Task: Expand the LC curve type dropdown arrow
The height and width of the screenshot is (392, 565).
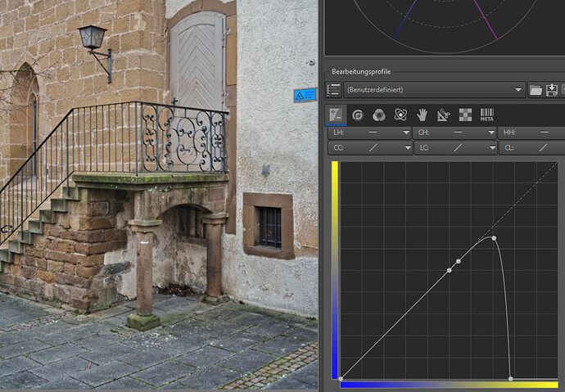Action: pyautogui.click(x=492, y=148)
